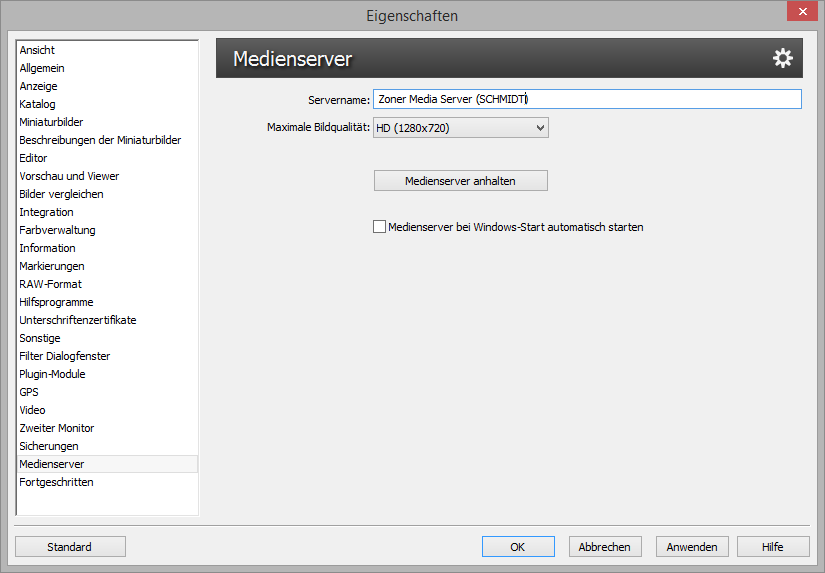The width and height of the screenshot is (825, 573).
Task: Enable Medienserver bei Windows-Start automatisch starten
Action: pos(379,227)
